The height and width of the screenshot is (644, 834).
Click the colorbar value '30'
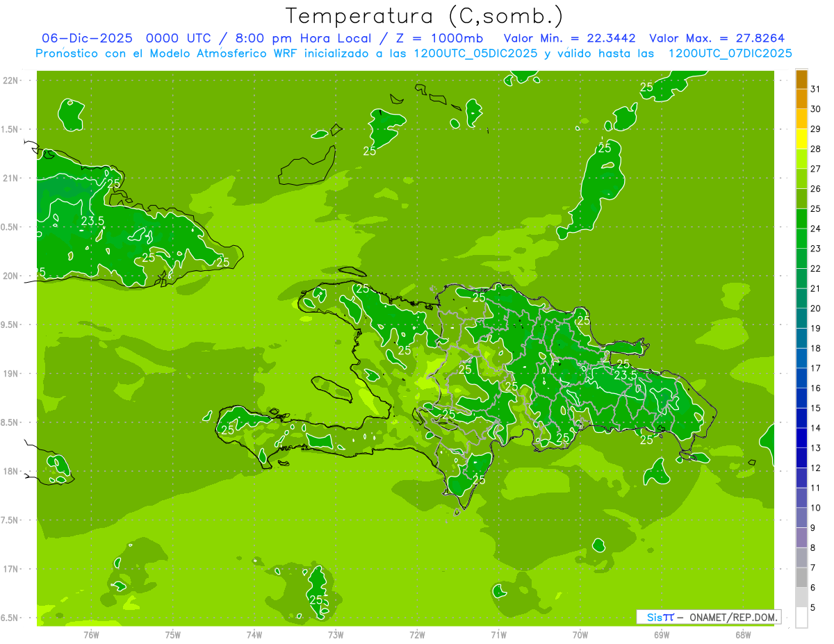click(815, 109)
